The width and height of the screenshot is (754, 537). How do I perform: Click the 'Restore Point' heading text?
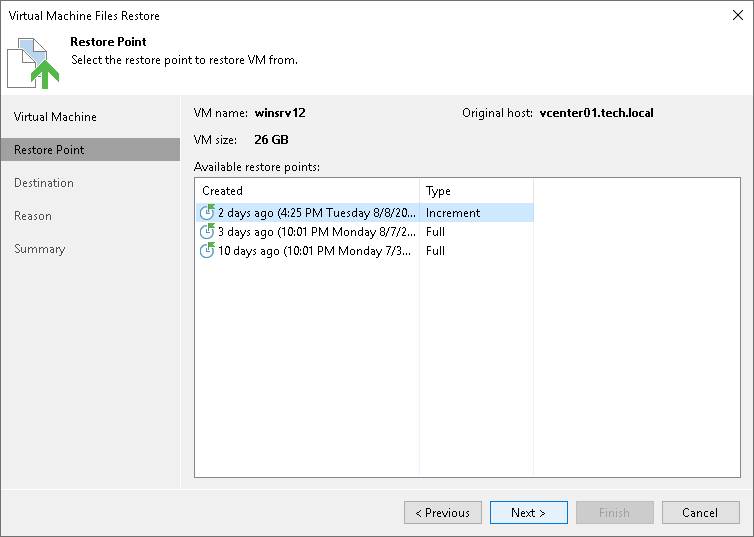click(108, 42)
